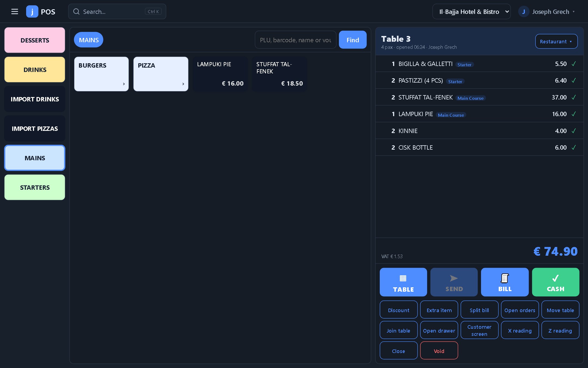588x368 pixels.
Task: Click Joseph Grech's avatar icon
Action: 523,12
